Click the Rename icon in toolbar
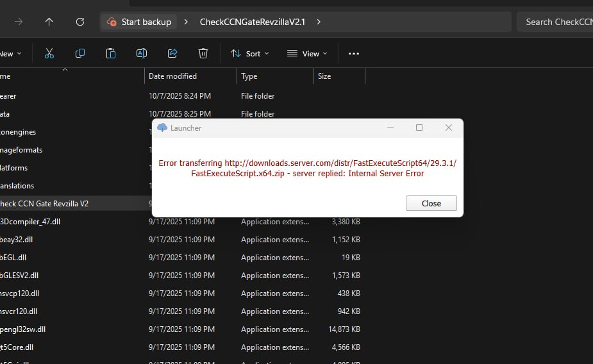Image resolution: width=593 pixels, height=364 pixels. pyautogui.click(x=142, y=54)
